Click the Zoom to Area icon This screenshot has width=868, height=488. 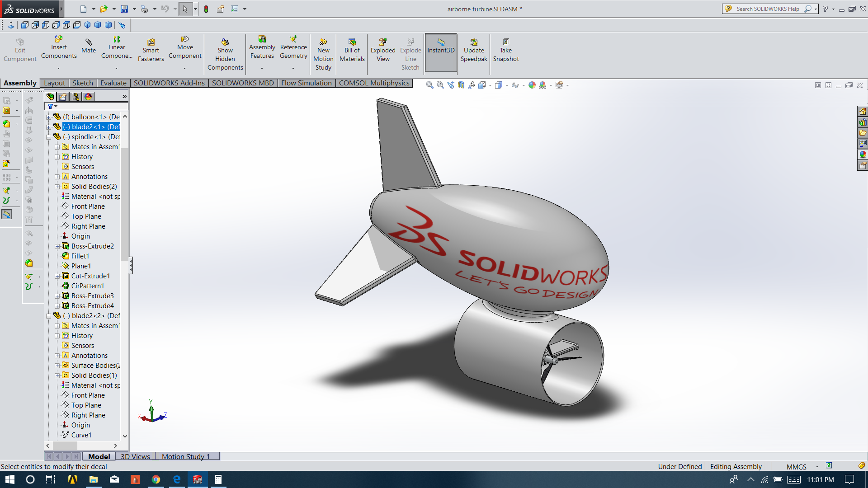440,85
